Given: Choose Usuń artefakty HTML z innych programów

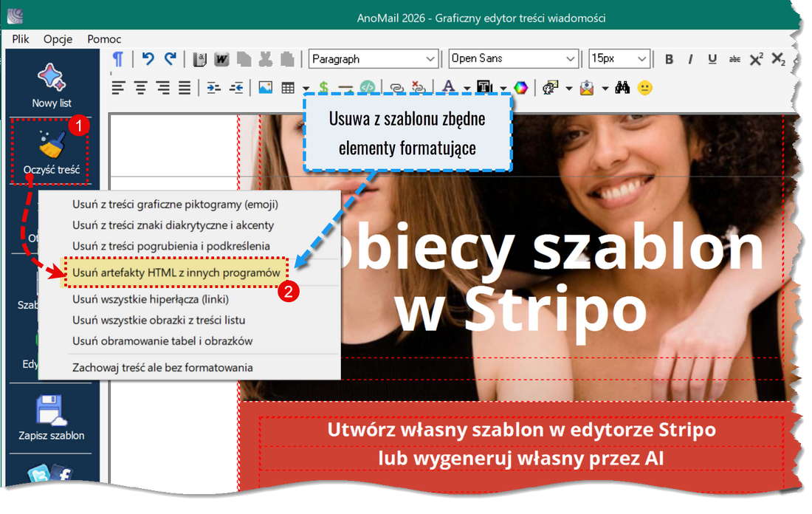Looking at the screenshot, I should point(176,273).
